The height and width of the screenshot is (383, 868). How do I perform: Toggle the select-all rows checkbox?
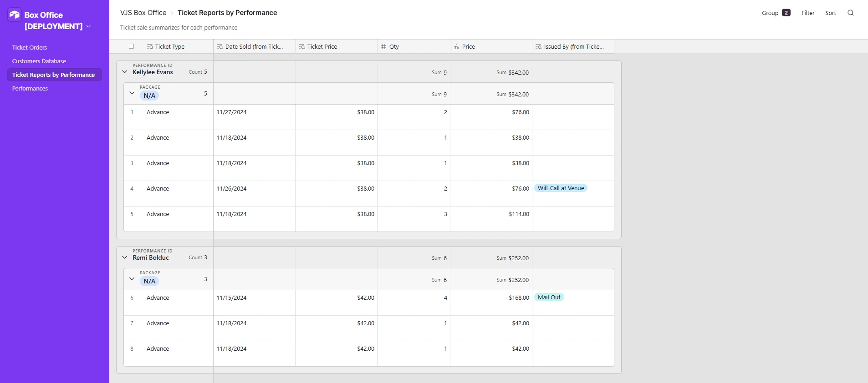(131, 46)
